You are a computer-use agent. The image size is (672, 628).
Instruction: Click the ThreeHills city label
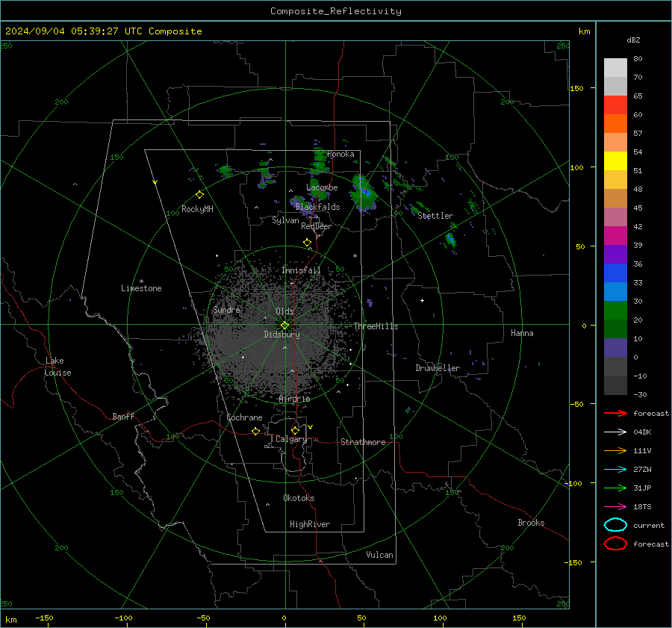[x=376, y=326]
